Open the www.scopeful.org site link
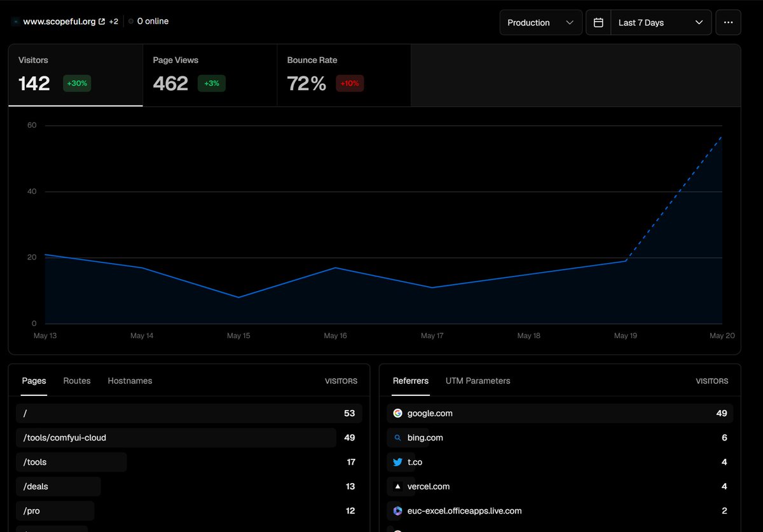Image resolution: width=763 pixels, height=532 pixels. [x=59, y=22]
